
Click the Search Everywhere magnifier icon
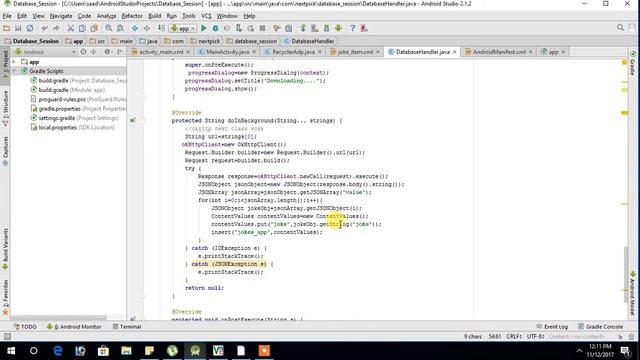620,28
